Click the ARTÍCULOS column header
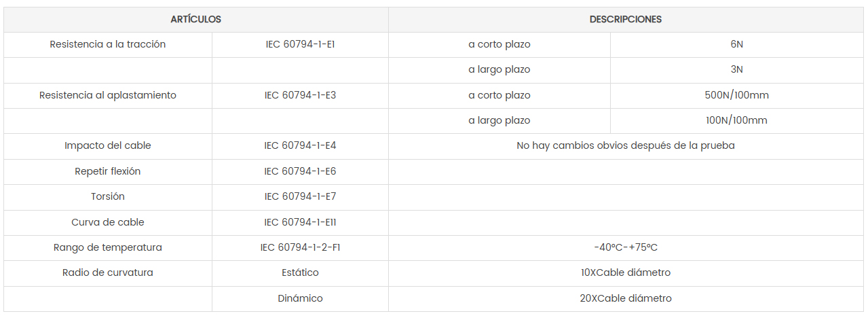868x318 pixels. tap(195, 19)
